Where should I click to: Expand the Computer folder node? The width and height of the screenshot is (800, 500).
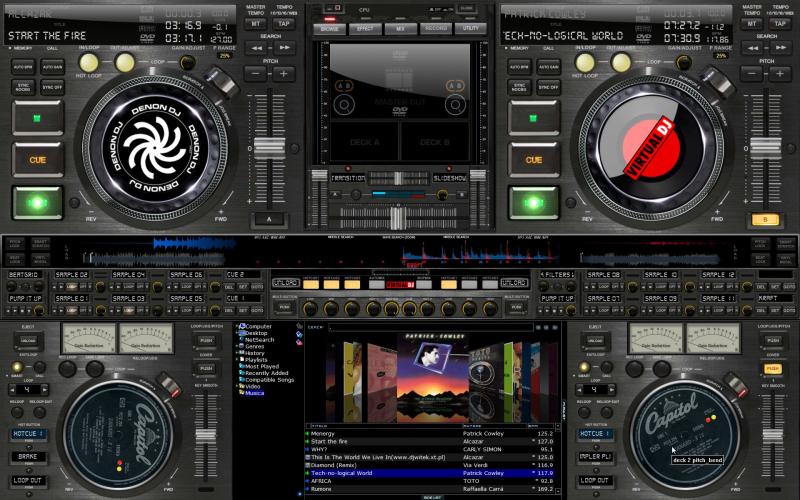(237, 326)
